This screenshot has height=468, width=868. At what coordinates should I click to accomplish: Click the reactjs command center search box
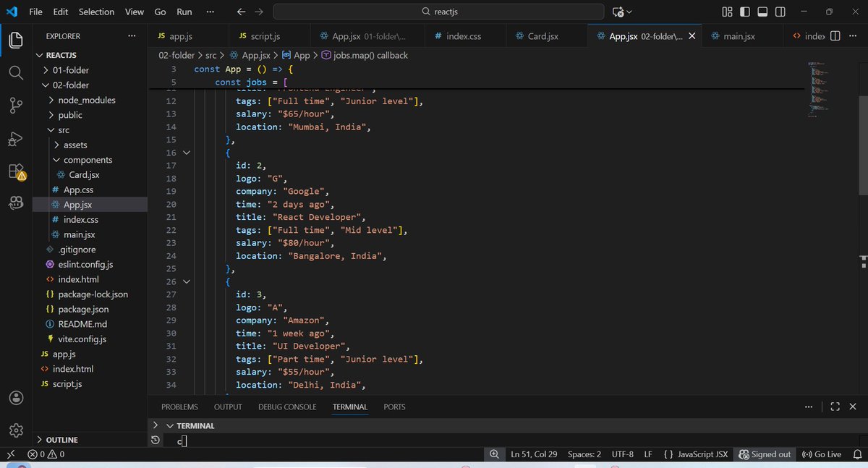pos(438,12)
